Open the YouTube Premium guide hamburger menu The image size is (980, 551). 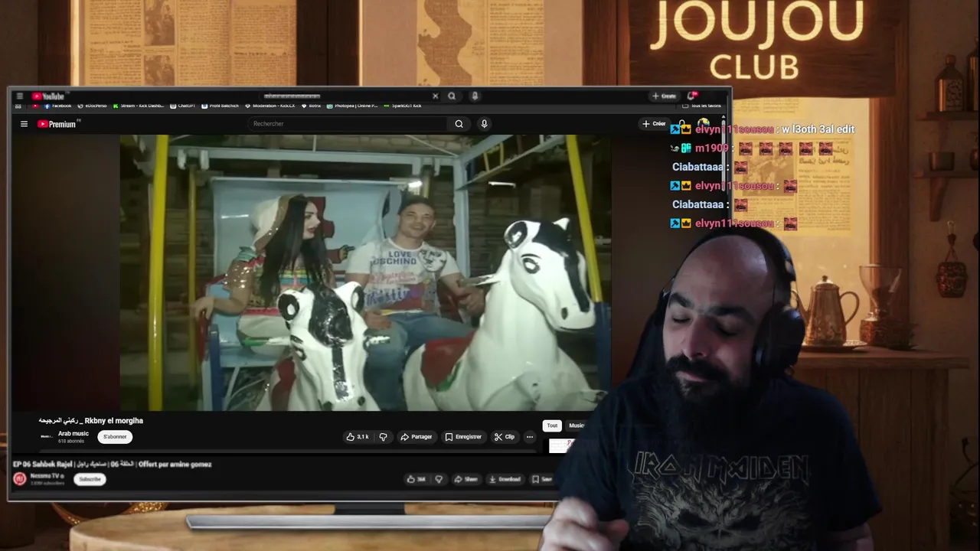click(24, 124)
